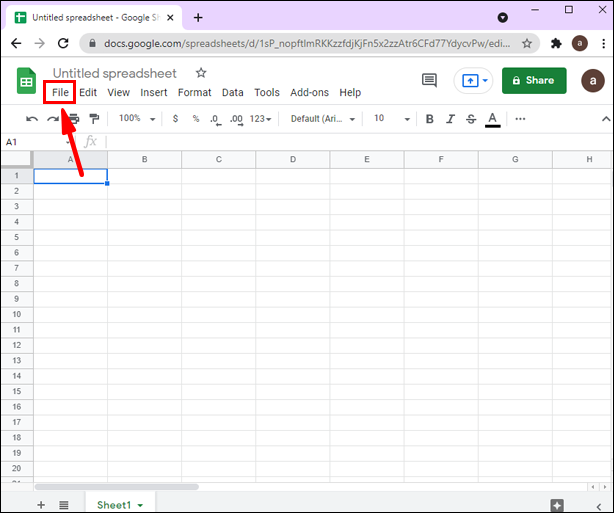Open more toolbar options ellipsis
Image resolution: width=614 pixels, height=513 pixels.
(x=520, y=119)
